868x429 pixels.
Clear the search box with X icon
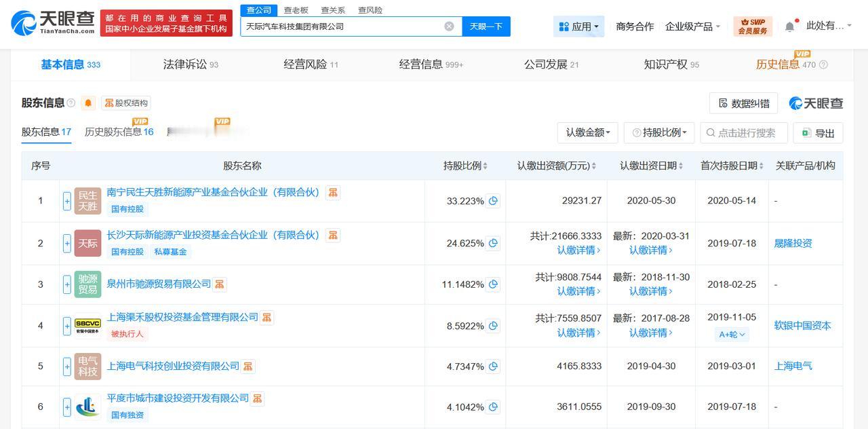449,26
